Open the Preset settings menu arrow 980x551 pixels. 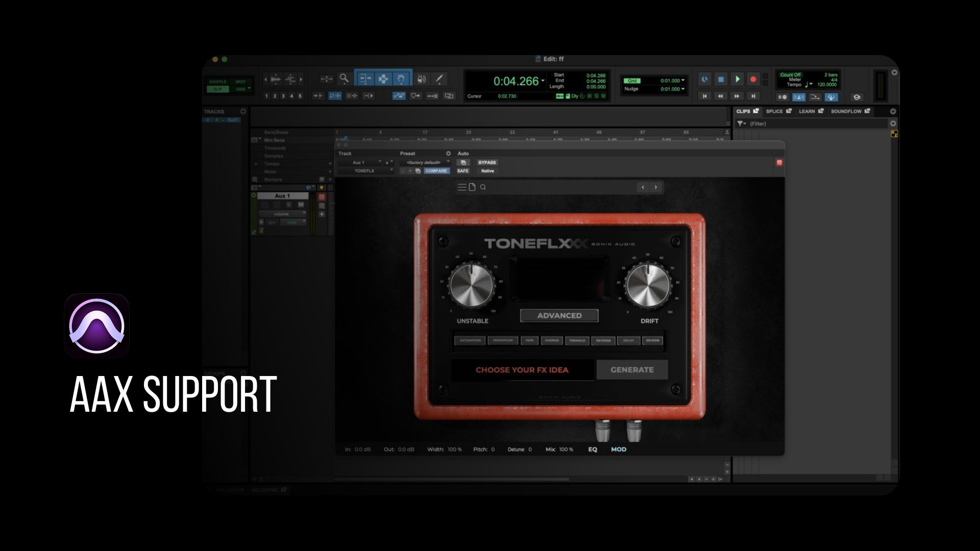[x=449, y=154]
